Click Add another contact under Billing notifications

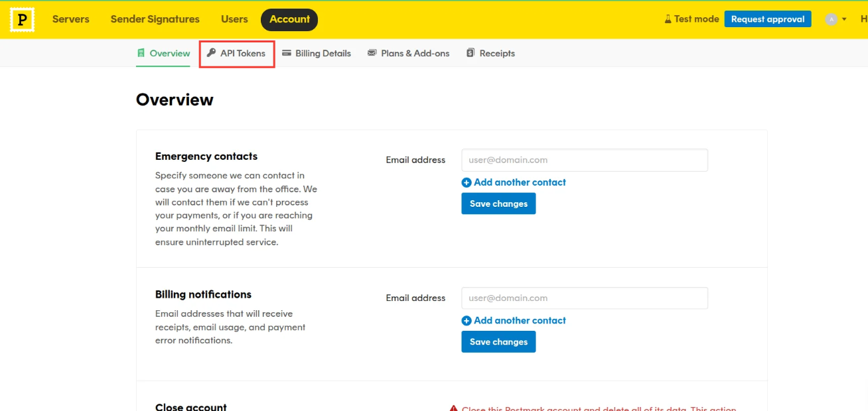tap(514, 320)
